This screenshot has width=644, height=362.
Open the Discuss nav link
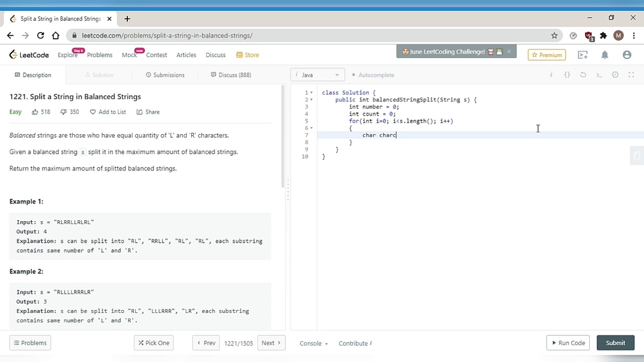click(x=215, y=55)
